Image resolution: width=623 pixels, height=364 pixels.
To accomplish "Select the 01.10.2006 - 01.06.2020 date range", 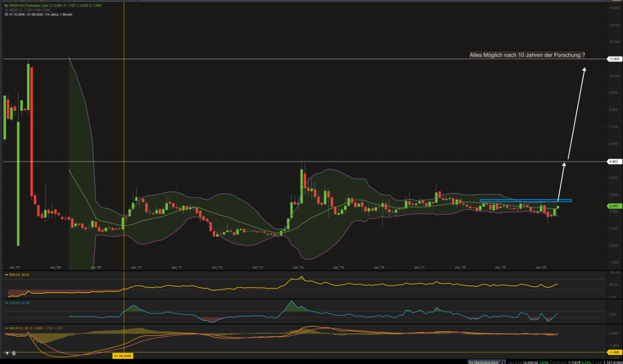I will click(x=26, y=14).
